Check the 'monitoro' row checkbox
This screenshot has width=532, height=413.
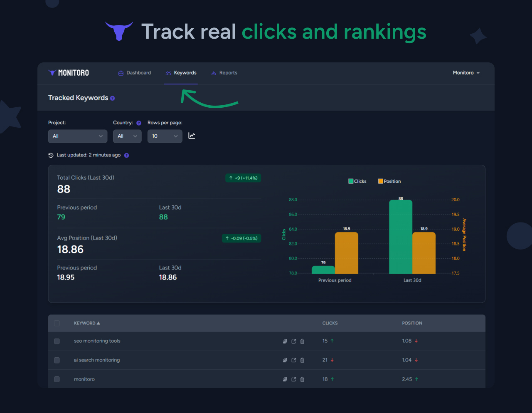coord(57,379)
